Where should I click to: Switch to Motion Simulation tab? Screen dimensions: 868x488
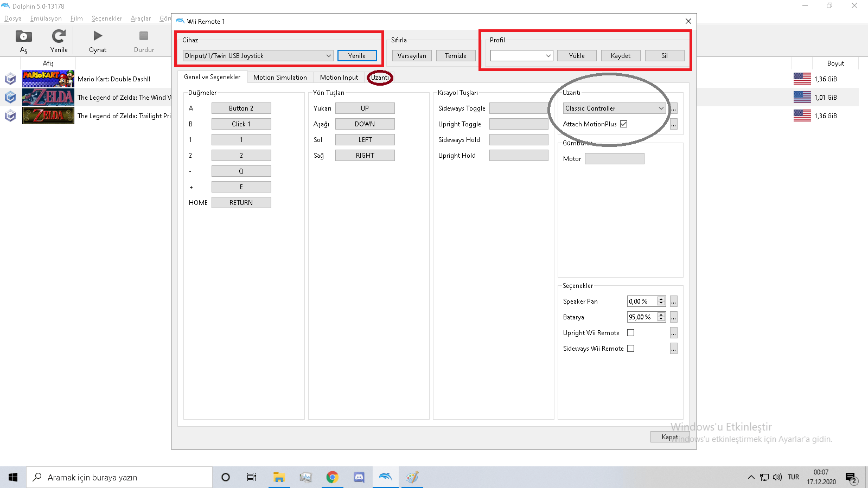(x=280, y=78)
